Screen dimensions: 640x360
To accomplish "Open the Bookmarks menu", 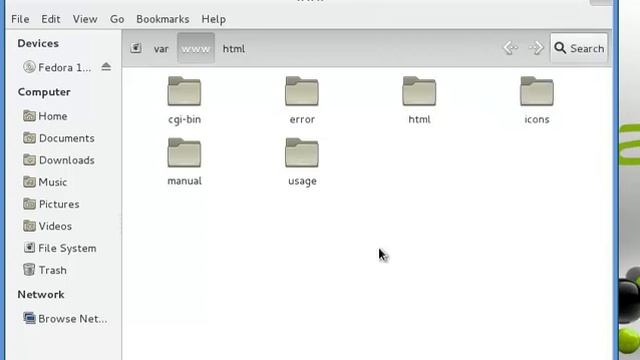I will 162,19.
